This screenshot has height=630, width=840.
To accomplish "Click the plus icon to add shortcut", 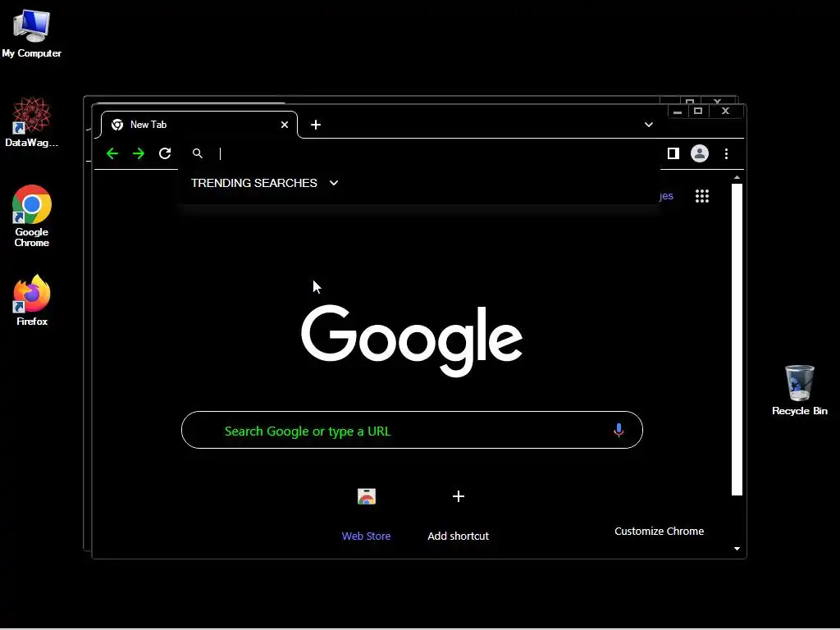I will (x=458, y=496).
